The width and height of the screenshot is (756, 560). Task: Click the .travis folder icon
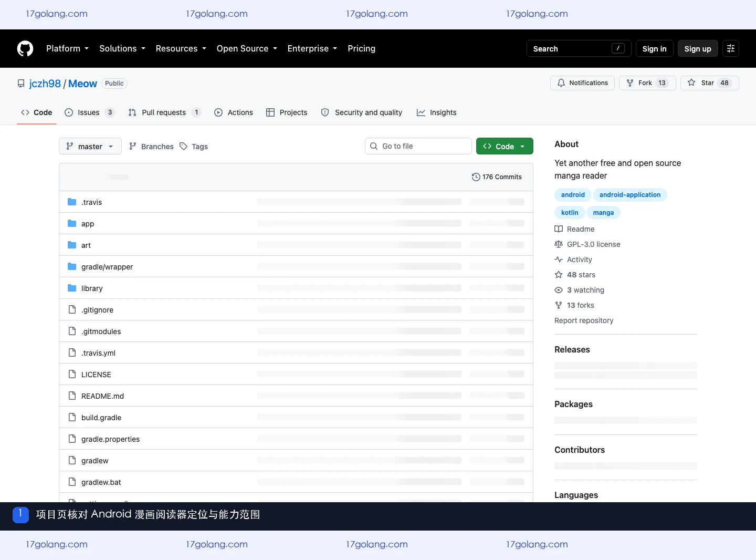click(72, 202)
